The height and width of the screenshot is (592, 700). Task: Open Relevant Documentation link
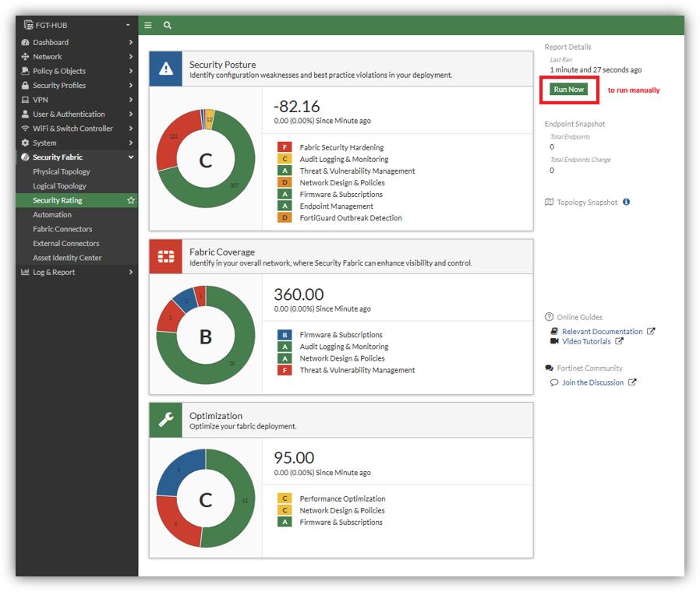[603, 332]
